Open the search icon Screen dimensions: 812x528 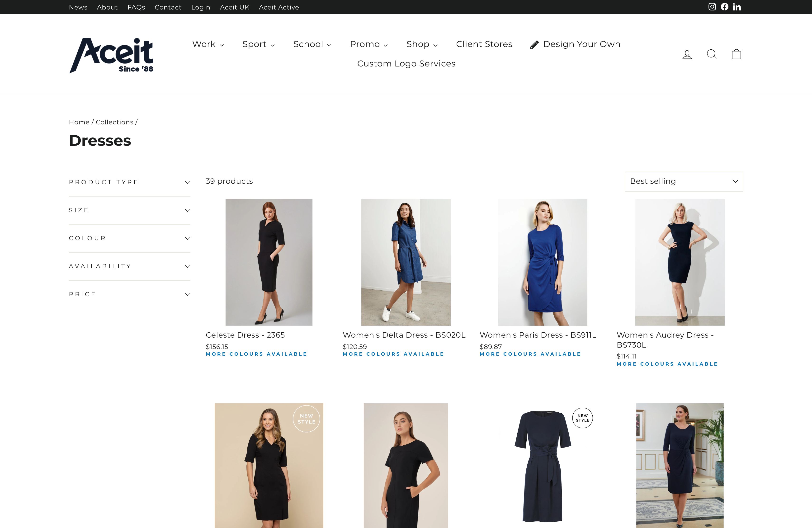712,54
